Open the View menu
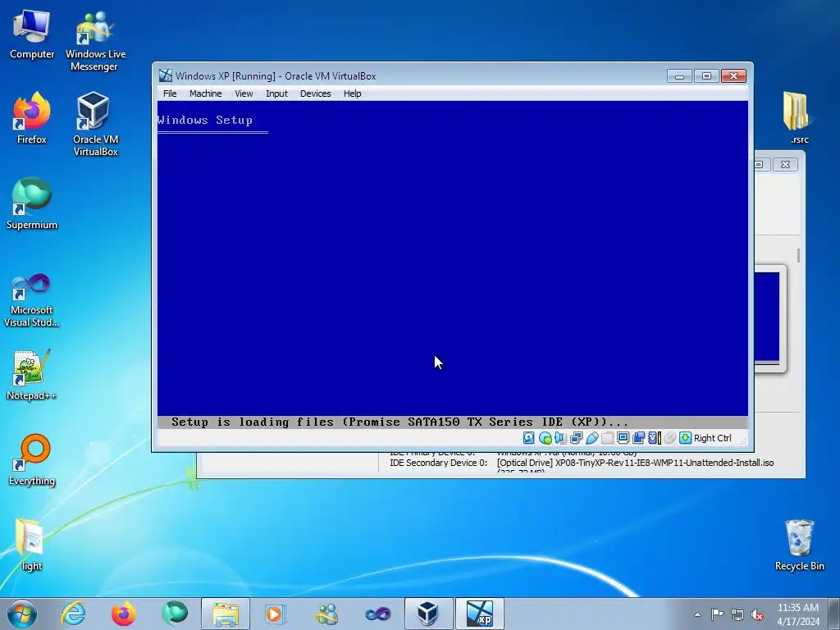 244,94
